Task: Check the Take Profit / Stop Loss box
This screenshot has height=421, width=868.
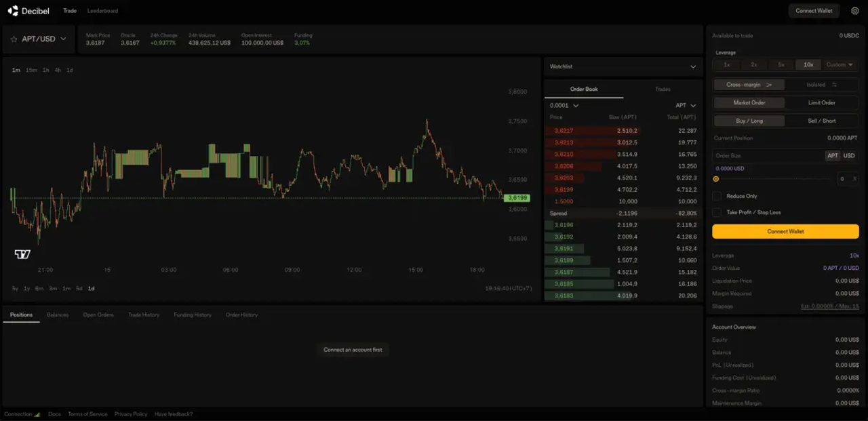Action: tap(717, 212)
